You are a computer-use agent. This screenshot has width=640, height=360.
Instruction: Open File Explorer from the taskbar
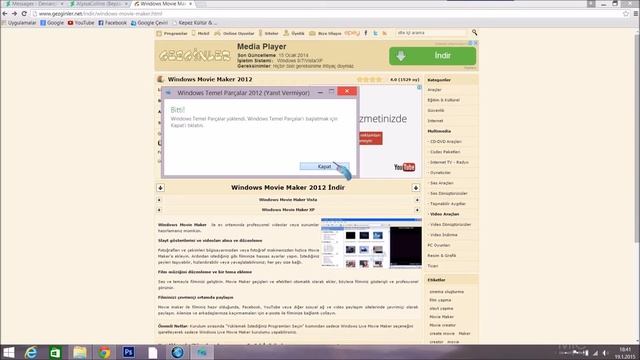80,352
